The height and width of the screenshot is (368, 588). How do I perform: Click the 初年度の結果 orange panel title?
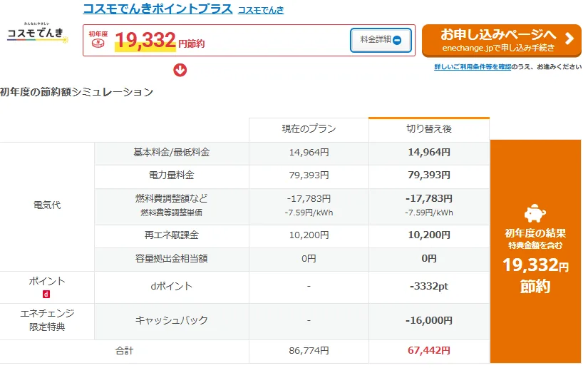pos(535,233)
